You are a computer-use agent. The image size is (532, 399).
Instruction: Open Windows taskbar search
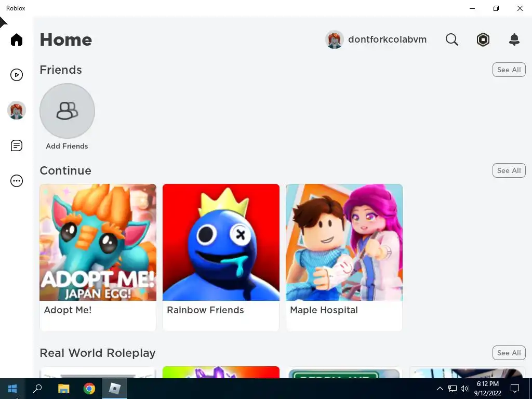click(37, 389)
